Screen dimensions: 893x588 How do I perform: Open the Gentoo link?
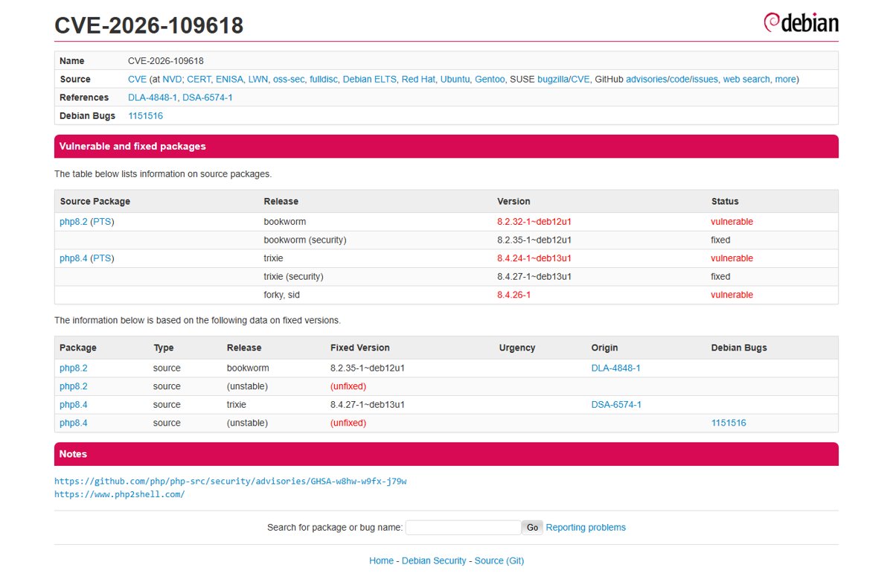pyautogui.click(x=490, y=79)
